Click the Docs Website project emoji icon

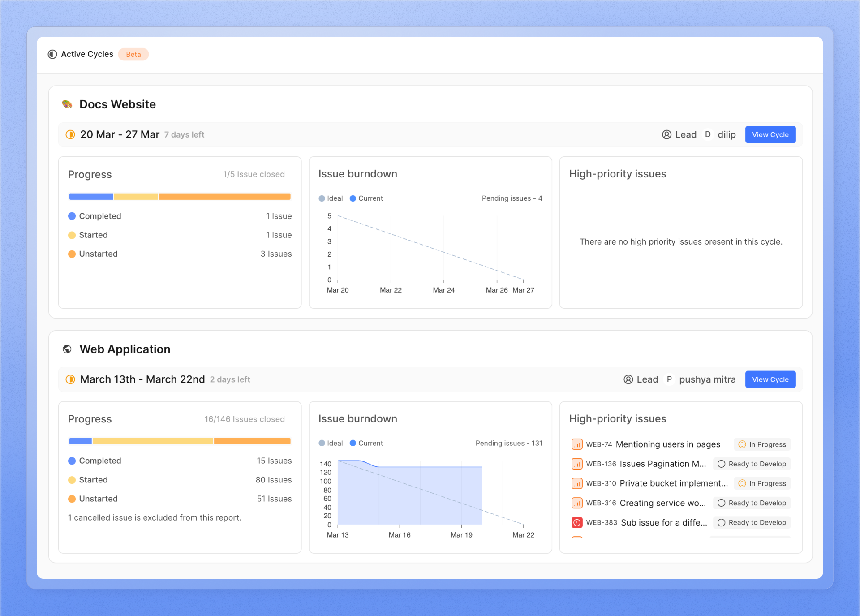click(x=67, y=104)
